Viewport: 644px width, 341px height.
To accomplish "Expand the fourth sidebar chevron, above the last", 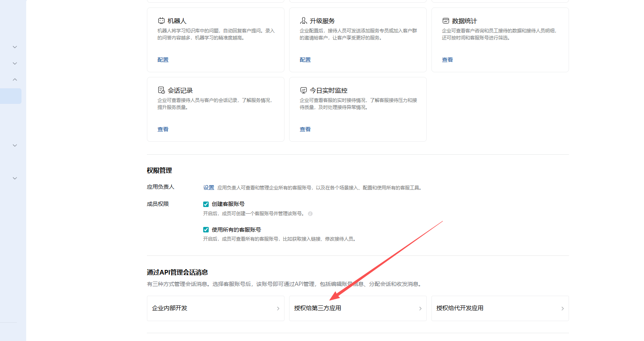I will pyautogui.click(x=15, y=145).
